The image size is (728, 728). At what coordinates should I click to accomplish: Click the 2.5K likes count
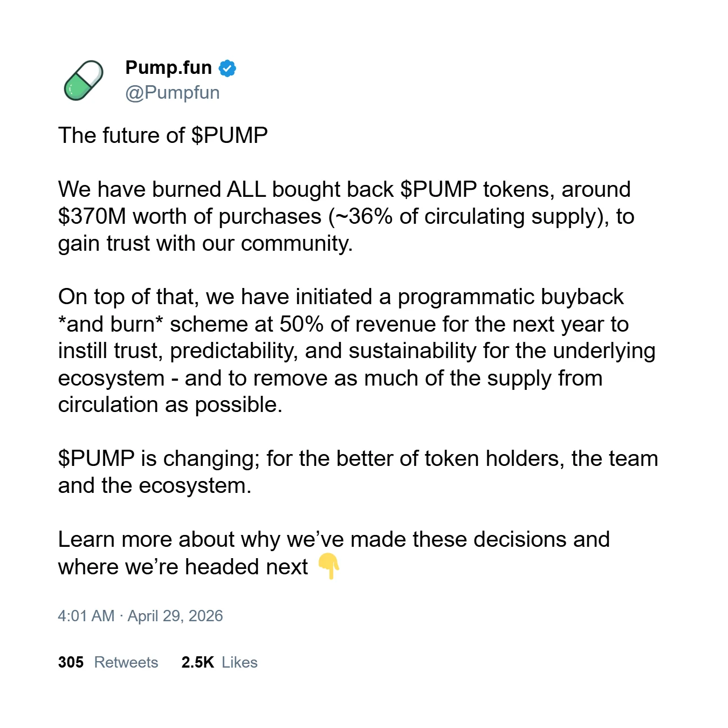coord(197,662)
